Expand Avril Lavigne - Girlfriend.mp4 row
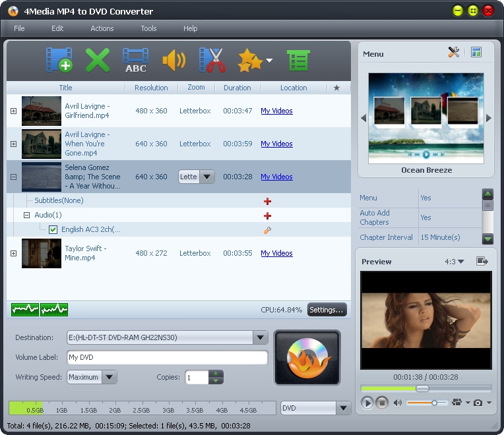 point(13,111)
